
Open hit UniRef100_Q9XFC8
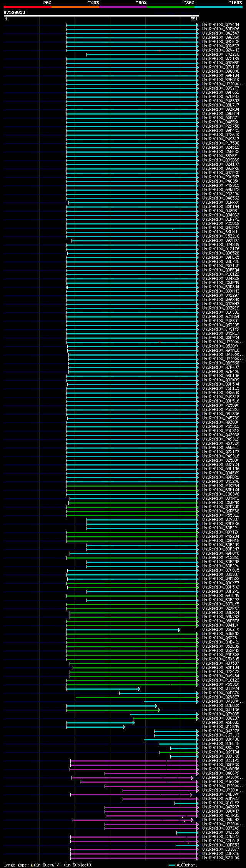pos(221,42)
